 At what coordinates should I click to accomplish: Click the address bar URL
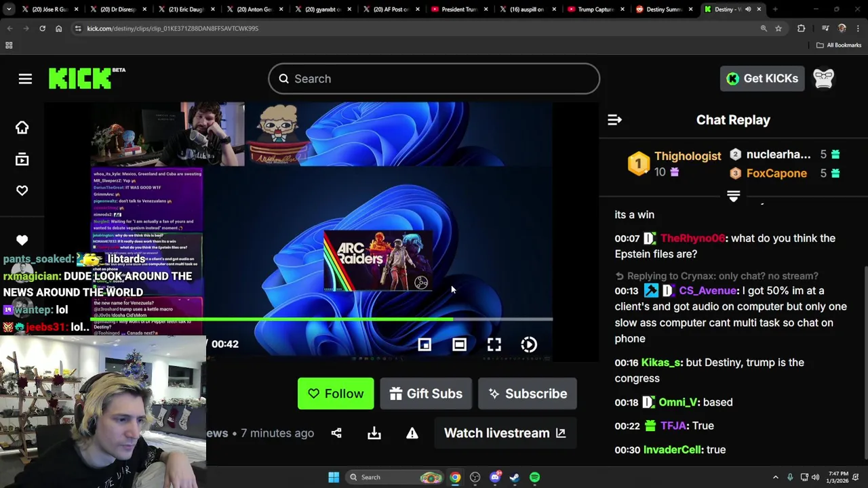tap(173, 28)
